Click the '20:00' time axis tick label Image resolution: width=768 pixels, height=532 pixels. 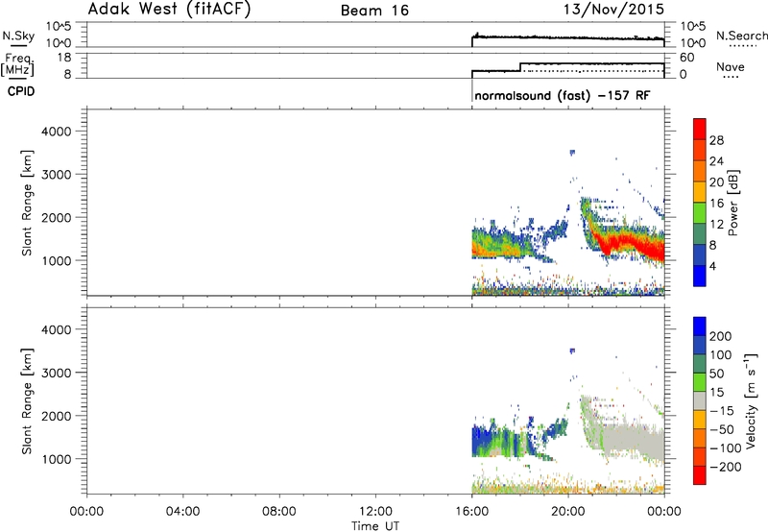(x=567, y=512)
